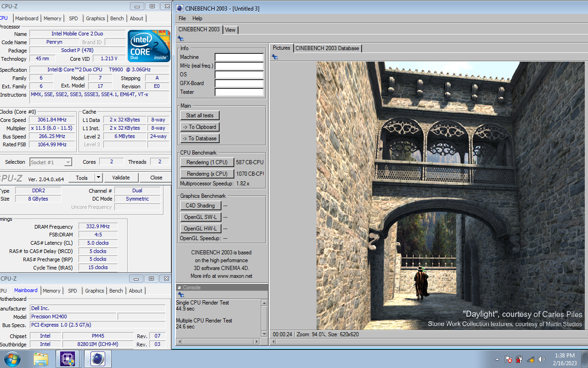588x368 pixels.
Task: Show hidden system tray icons arrow
Action: [497, 359]
